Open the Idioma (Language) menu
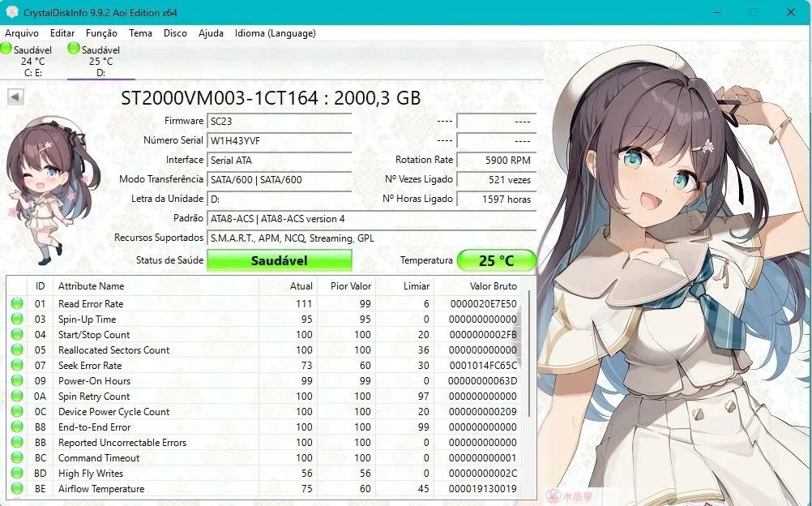812x506 pixels. click(275, 33)
